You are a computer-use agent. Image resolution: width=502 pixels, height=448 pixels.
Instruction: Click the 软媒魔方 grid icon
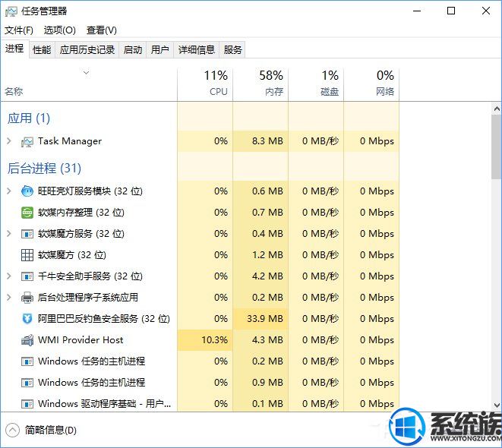click(x=27, y=255)
